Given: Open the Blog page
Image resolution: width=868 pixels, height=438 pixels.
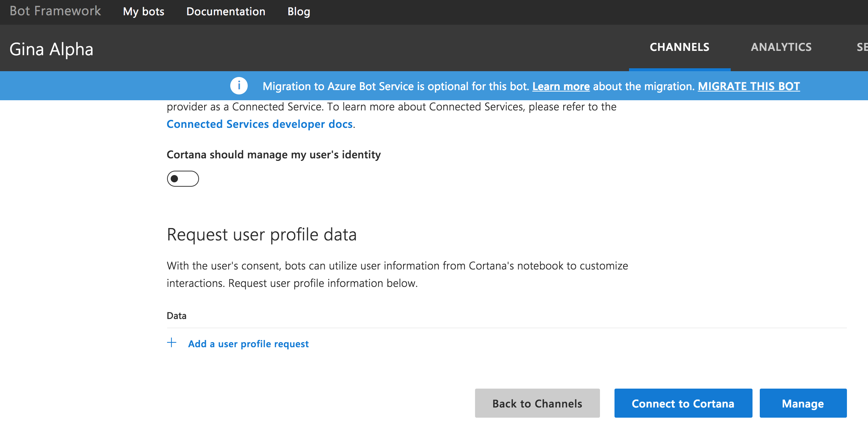Looking at the screenshot, I should click(x=299, y=11).
